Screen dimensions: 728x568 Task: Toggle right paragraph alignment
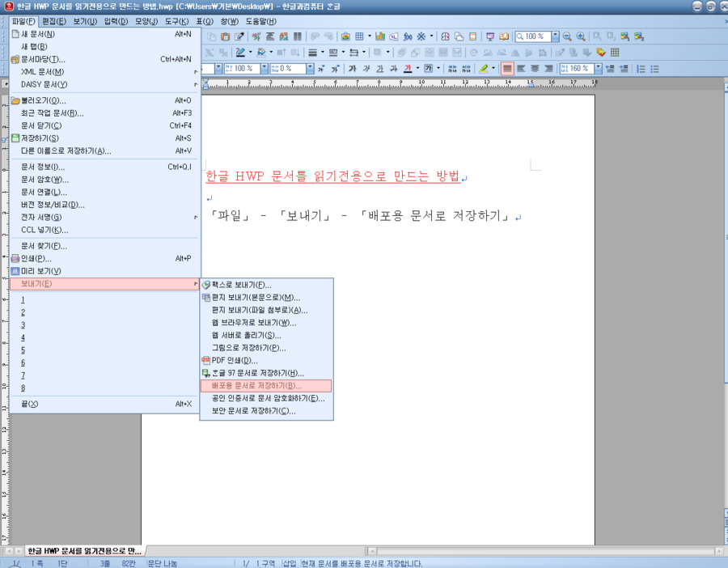[548, 69]
